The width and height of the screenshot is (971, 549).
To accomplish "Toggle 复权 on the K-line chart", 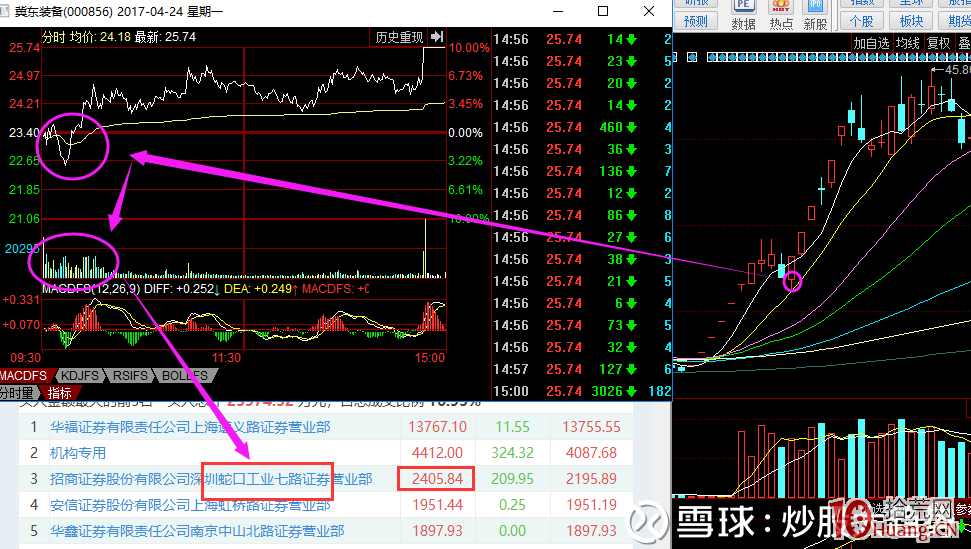I will coord(938,43).
